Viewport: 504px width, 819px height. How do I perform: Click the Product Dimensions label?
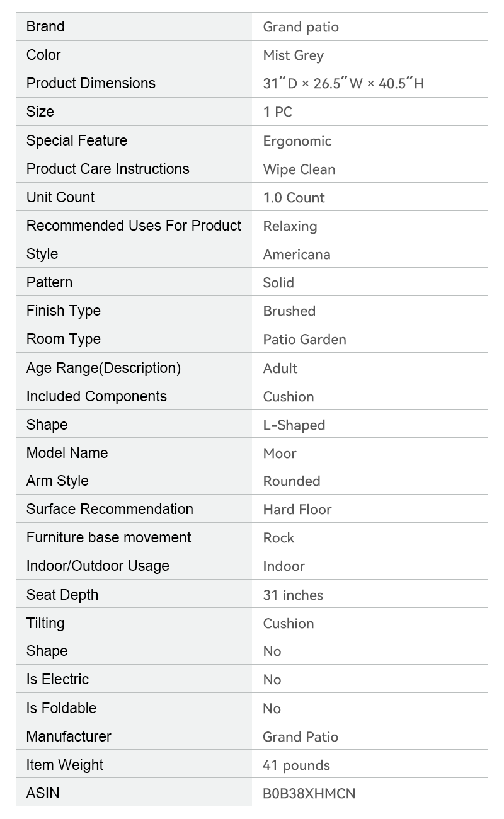point(91,83)
